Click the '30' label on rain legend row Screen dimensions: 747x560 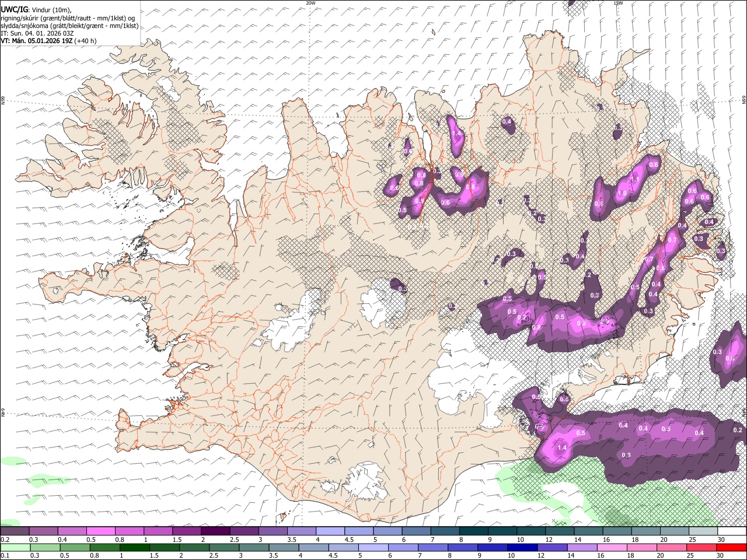(x=720, y=555)
